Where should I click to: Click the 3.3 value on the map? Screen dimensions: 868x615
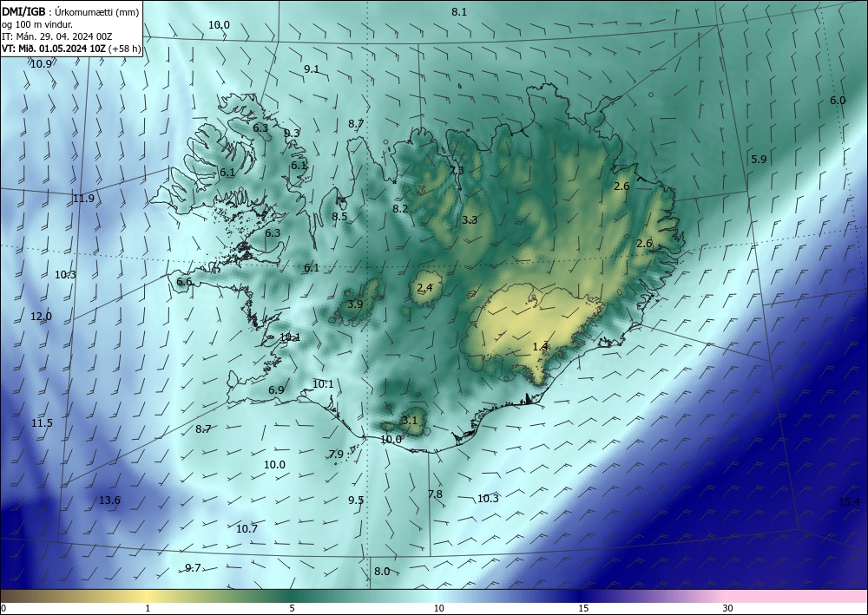coord(470,220)
